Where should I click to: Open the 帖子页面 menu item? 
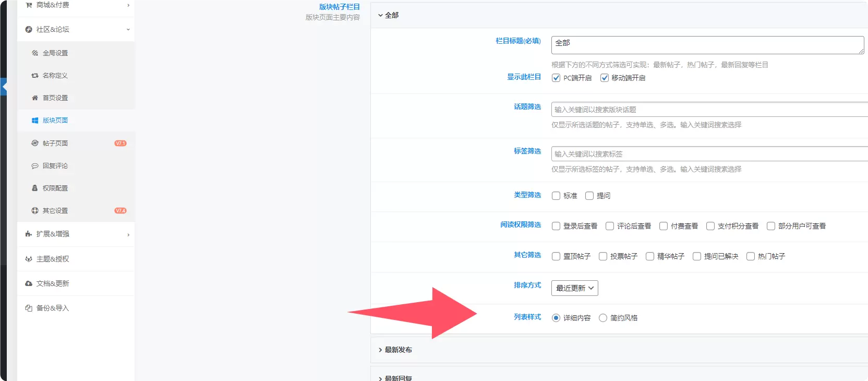[76, 143]
